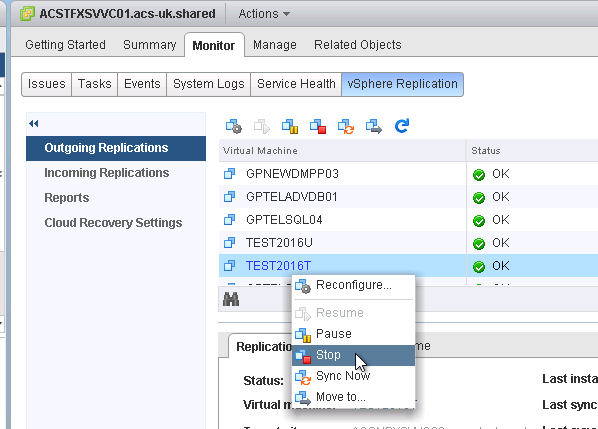Select the GPNEWDMPP03 row
The image size is (598, 429).
click(408, 174)
